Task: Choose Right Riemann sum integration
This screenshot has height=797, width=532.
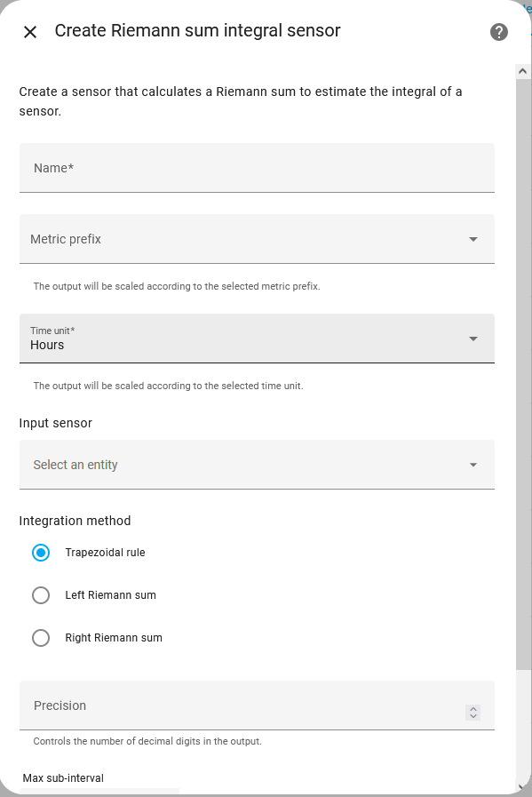Action: (40, 637)
